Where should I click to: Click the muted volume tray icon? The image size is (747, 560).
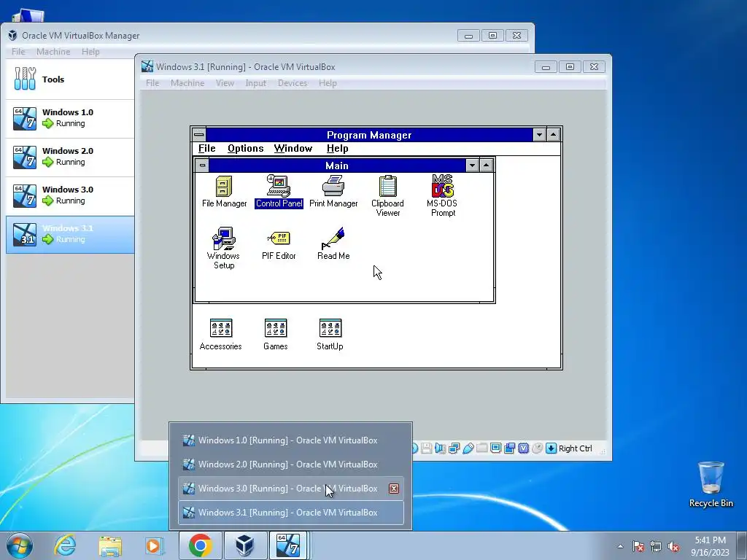tap(673, 547)
